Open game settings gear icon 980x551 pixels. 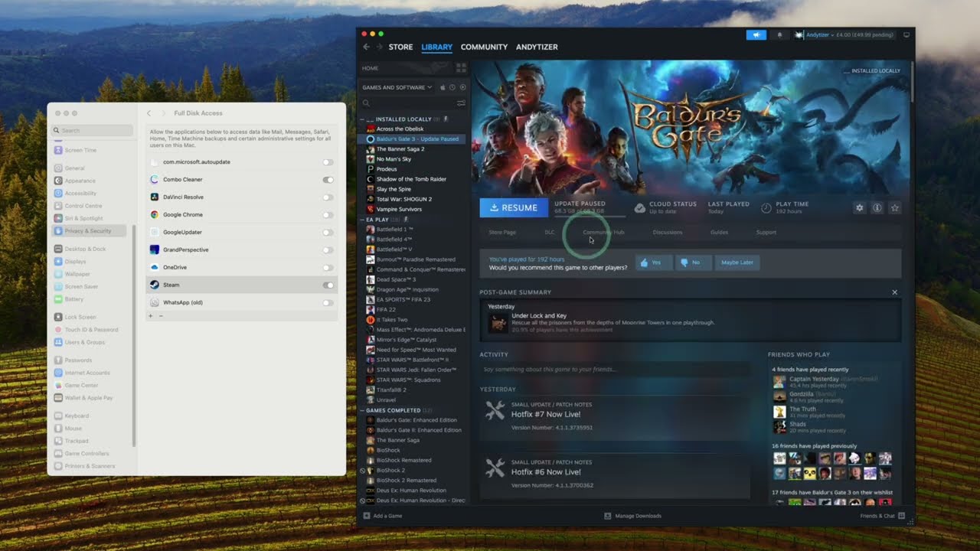click(x=860, y=207)
